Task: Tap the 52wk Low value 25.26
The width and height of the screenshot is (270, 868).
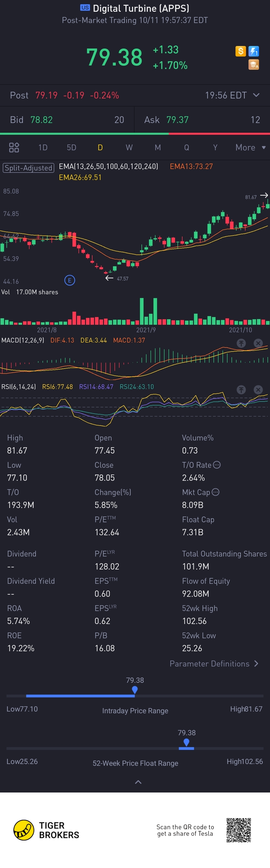Action: pos(192,648)
